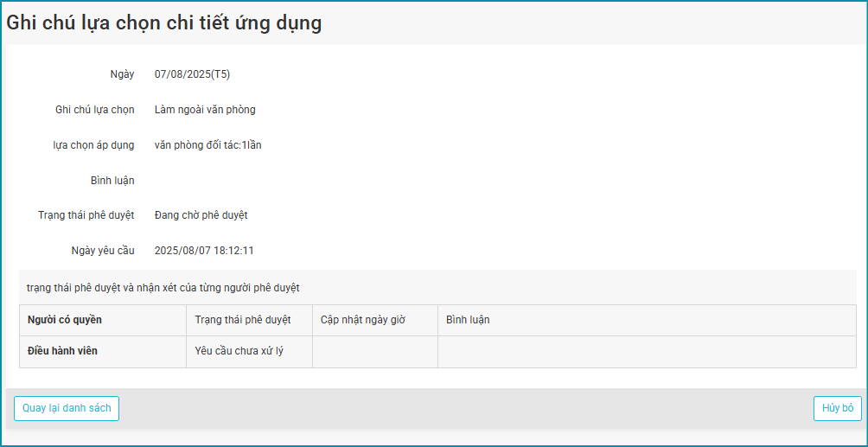Click the Bình luận table column header
This screenshot has height=447, width=868.
tap(468, 320)
